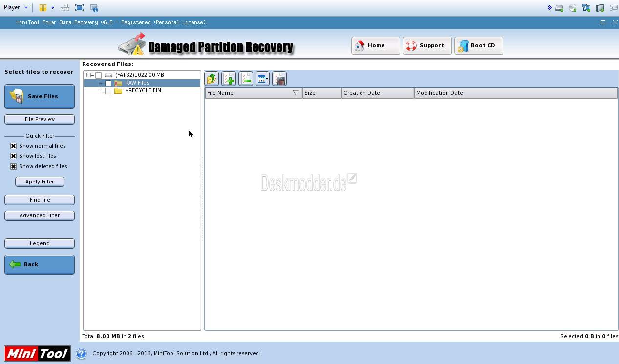Expand the double-chevron device toolbar arrow
The height and width of the screenshot is (364, 619).
pos(549,8)
